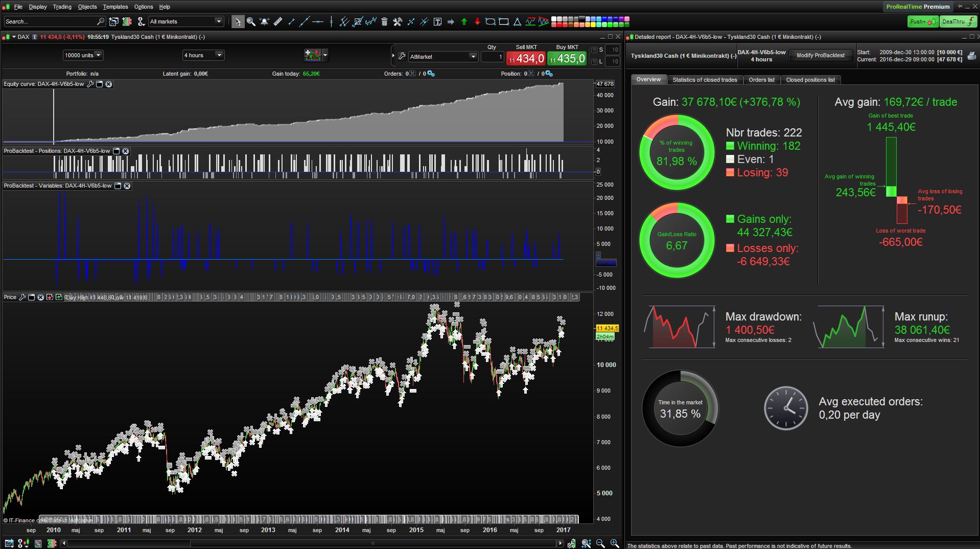
Task: Open orders settings gear icon
Action: click(431, 74)
